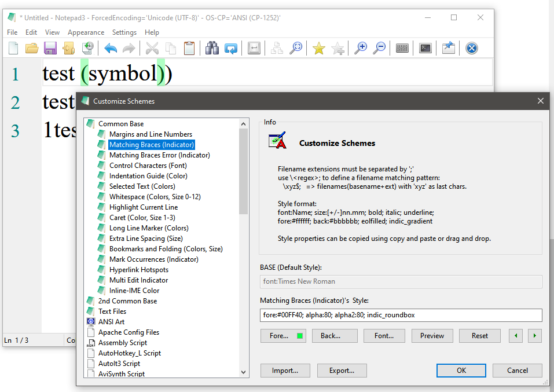Close the Customize Schemes dialog
The height and width of the screenshot is (392, 554).
[x=540, y=101]
